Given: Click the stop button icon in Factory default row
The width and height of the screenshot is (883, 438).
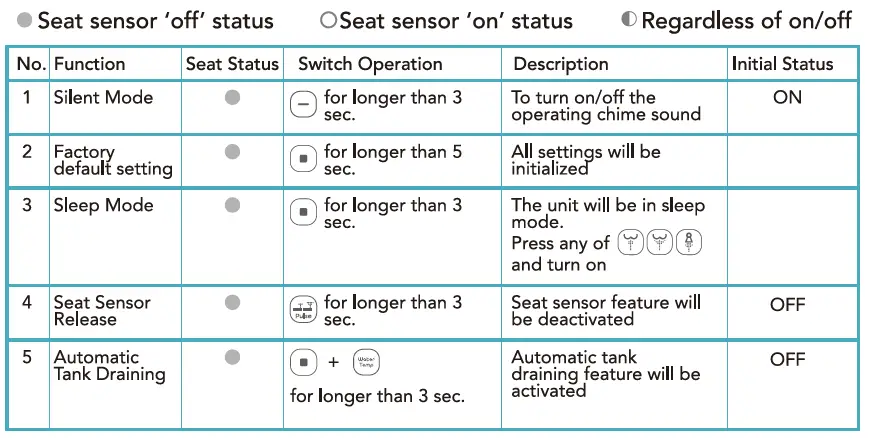Looking at the screenshot, I should (302, 159).
